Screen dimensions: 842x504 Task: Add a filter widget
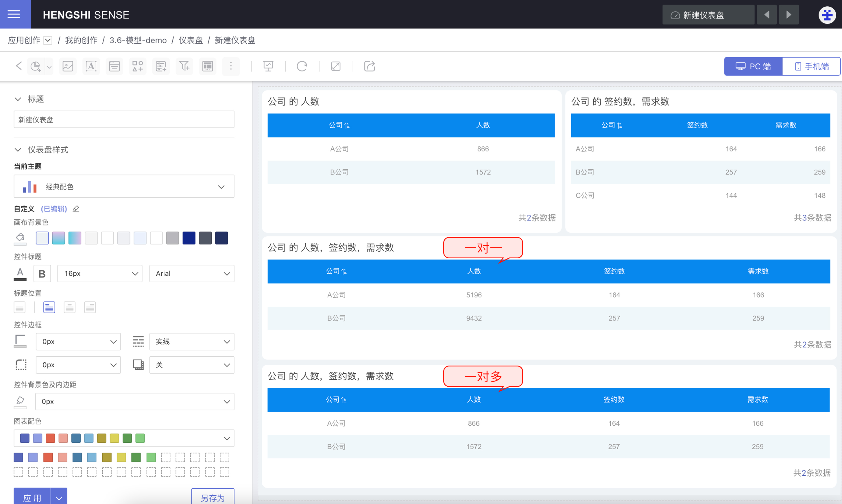click(184, 66)
